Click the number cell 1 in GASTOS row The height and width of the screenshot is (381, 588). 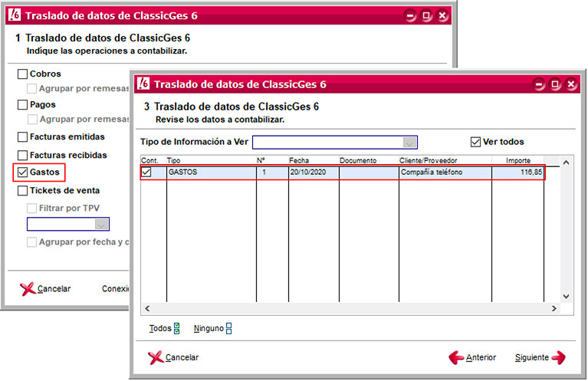[273, 172]
